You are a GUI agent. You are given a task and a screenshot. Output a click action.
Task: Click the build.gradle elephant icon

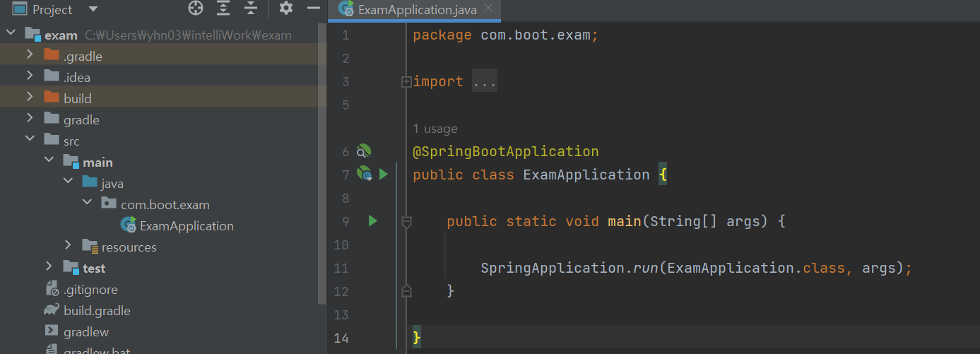52,310
